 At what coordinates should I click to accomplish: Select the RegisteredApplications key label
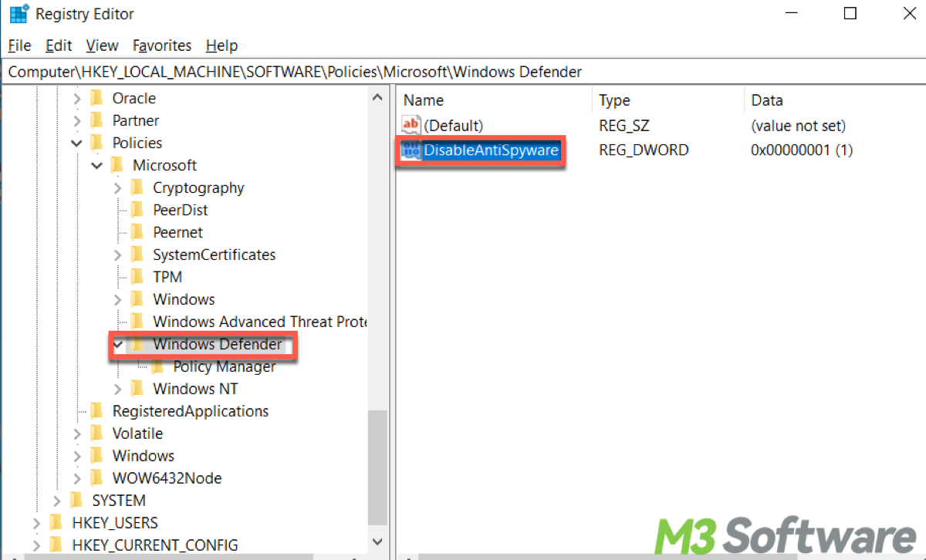click(191, 411)
